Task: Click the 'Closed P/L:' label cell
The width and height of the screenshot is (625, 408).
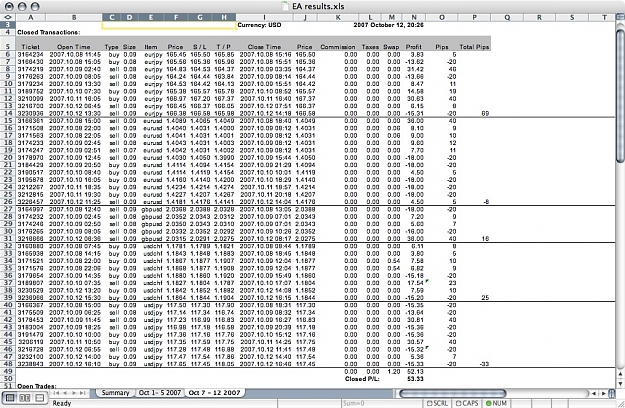Action: click(x=362, y=379)
